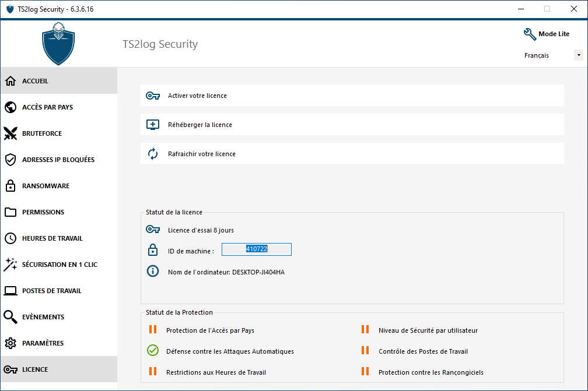Image resolution: width=588 pixels, height=391 pixels.
Task: Open Heures de travail section
Action: [x=59, y=238]
